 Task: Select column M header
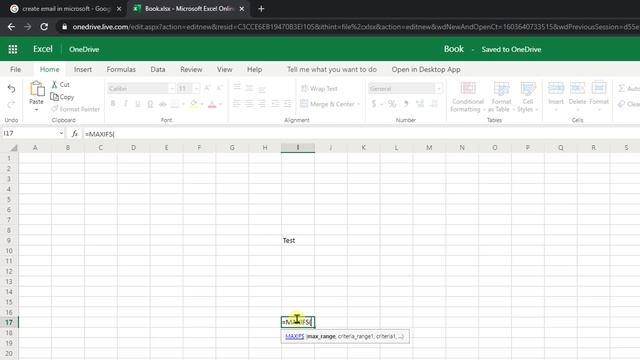point(429,148)
